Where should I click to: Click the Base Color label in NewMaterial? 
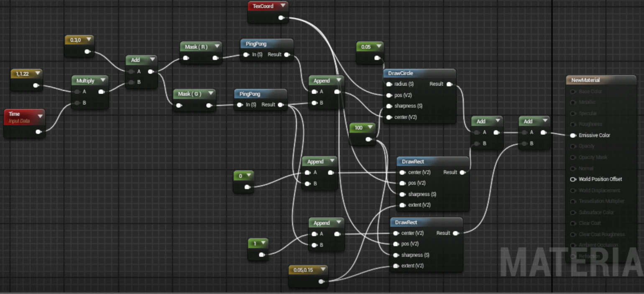(x=590, y=91)
